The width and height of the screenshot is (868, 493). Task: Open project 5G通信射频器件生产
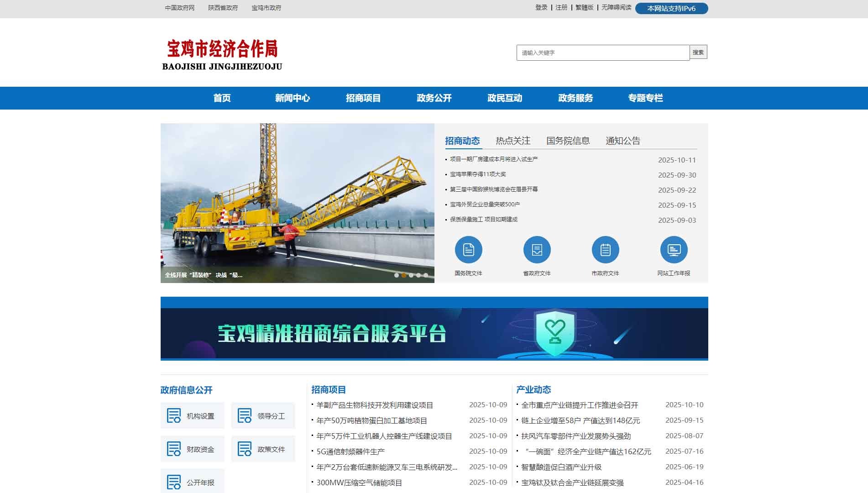[350, 452]
